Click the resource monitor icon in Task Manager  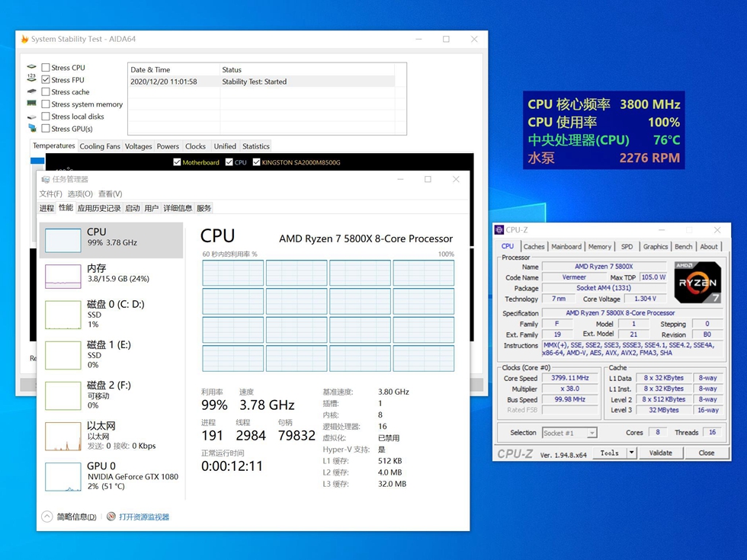tap(111, 517)
